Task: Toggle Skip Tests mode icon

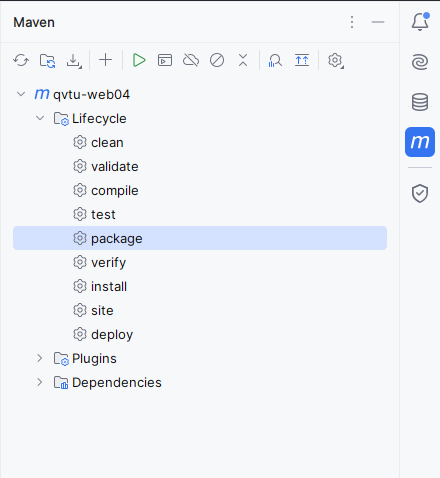Action: 217,60
